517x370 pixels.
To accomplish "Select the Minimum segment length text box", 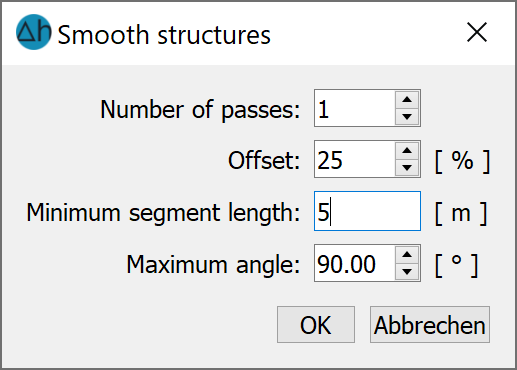I will coord(367,211).
